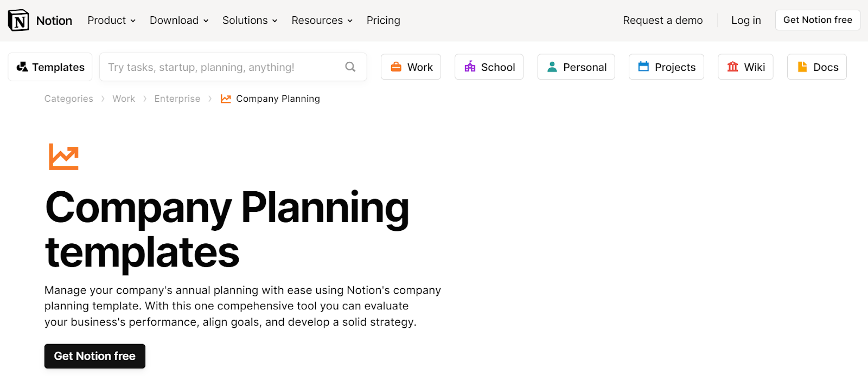
Task: Click the Notion logo icon
Action: [x=18, y=21]
